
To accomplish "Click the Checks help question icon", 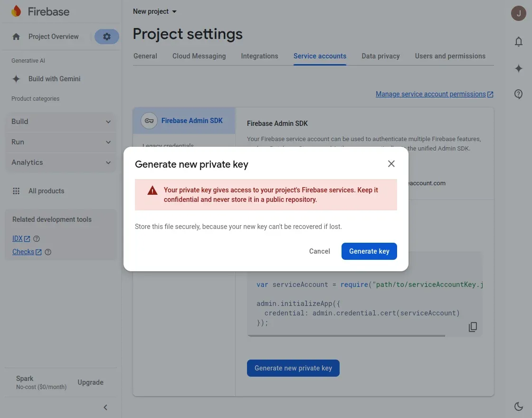I will click(x=48, y=252).
